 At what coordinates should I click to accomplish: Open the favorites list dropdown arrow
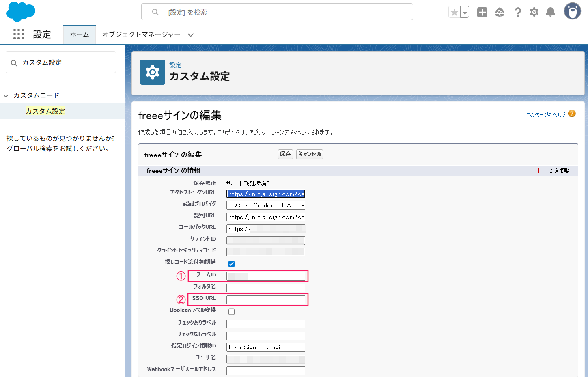465,12
